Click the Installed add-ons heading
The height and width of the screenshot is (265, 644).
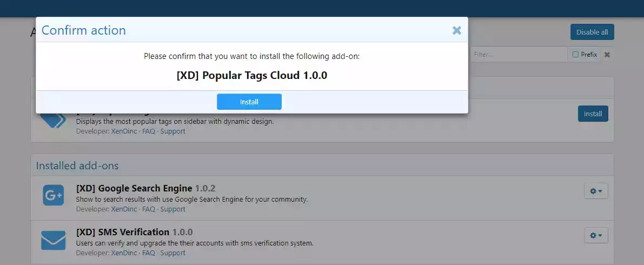(77, 165)
